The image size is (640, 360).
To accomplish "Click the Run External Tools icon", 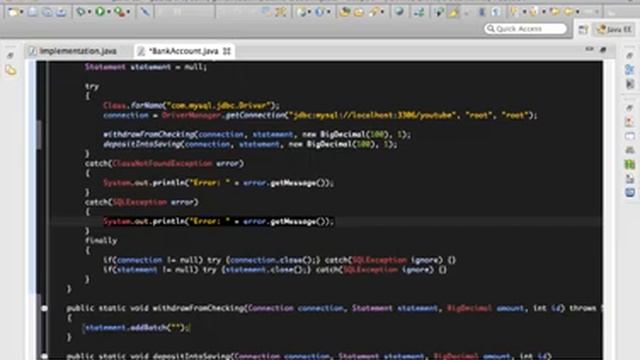I will (119, 12).
